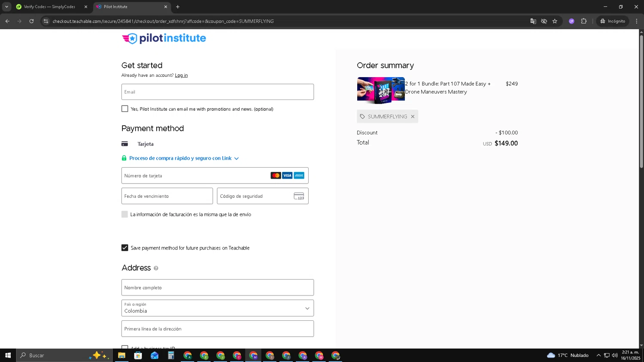Screen dimensions: 644x362
Task: Click the taskbar Buscar search box
Action: click(x=64, y=355)
